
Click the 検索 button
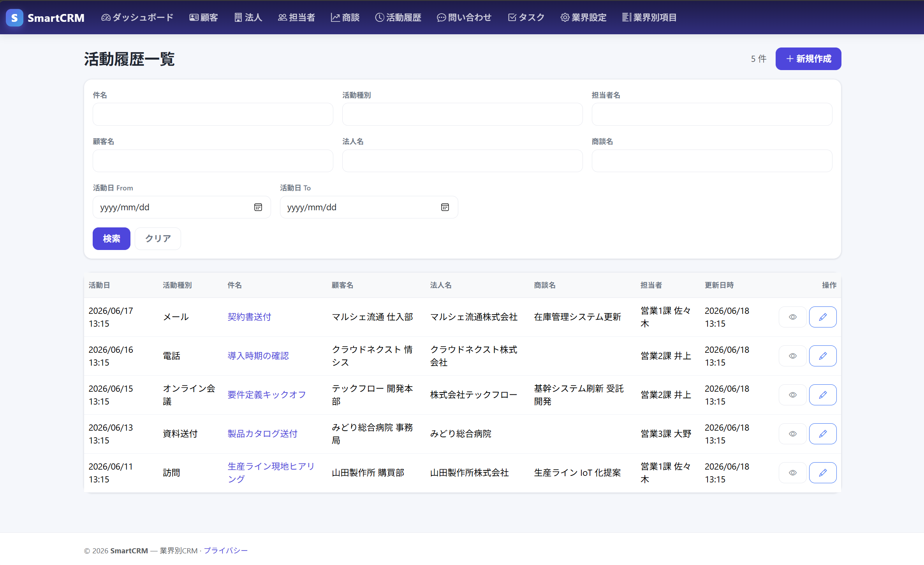pos(111,239)
